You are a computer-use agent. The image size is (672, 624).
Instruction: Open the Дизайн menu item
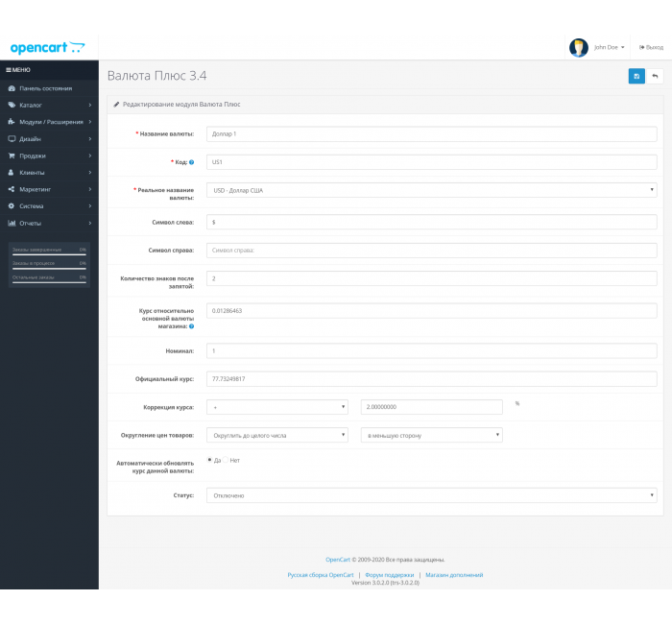click(49, 139)
